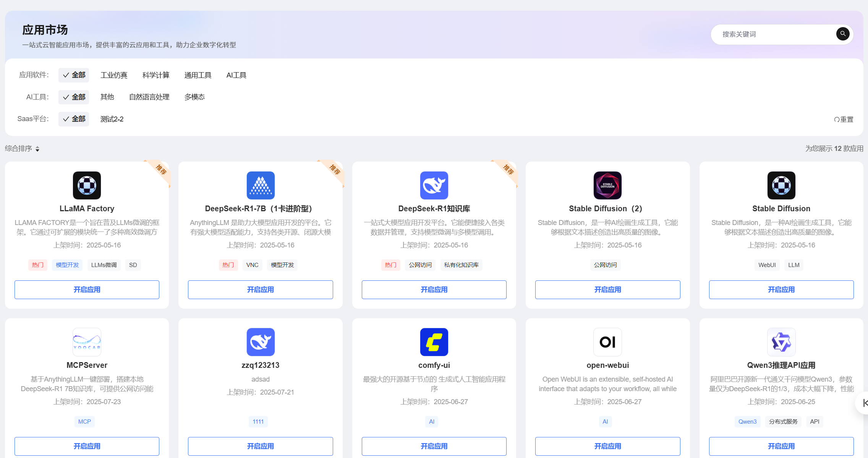
Task: Click 开启应用 for MCPServer
Action: 87,446
